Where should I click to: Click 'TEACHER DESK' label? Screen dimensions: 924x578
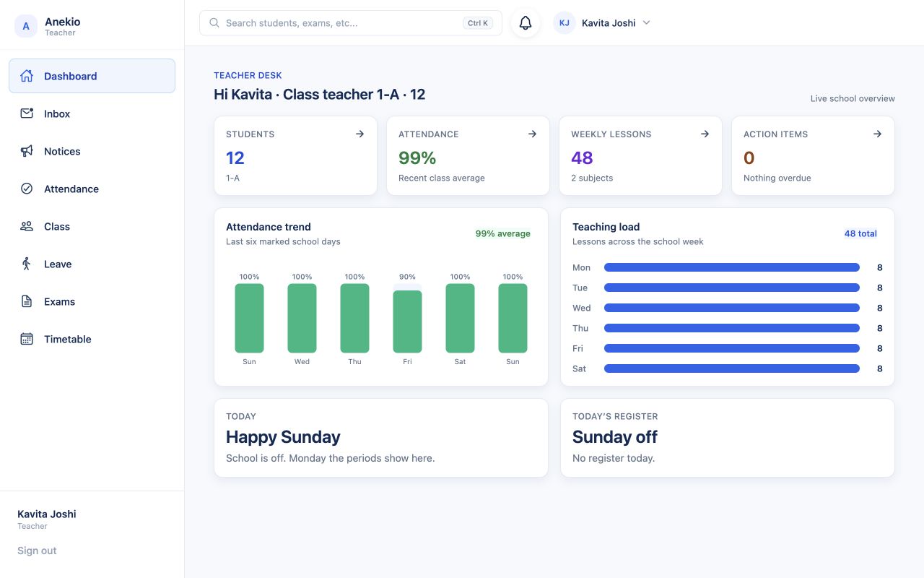(x=248, y=75)
